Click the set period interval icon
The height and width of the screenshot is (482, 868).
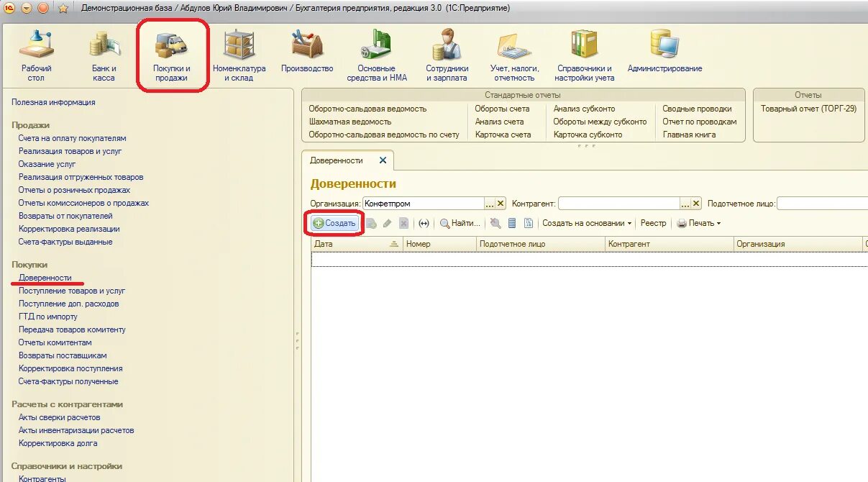(424, 224)
